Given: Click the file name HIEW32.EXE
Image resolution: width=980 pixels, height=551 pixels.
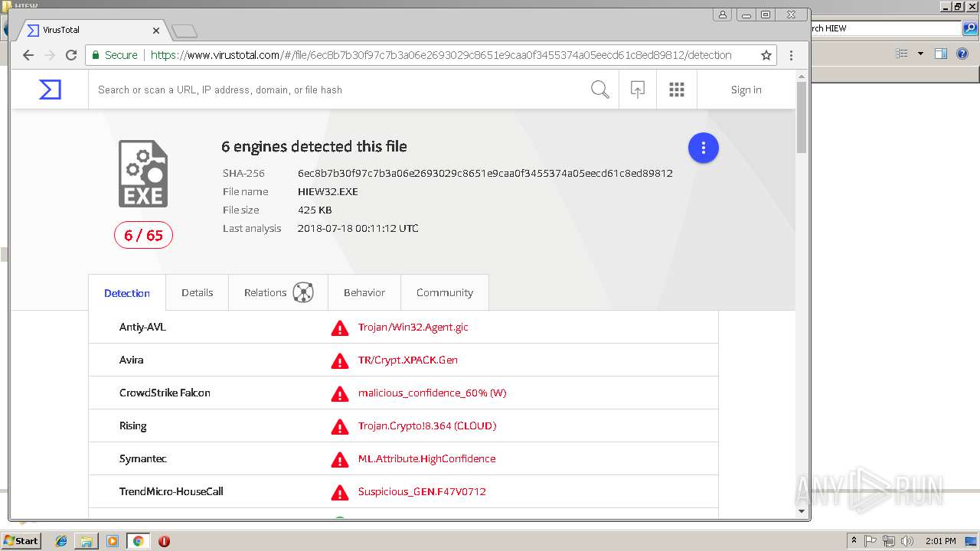Looking at the screenshot, I should click(328, 191).
